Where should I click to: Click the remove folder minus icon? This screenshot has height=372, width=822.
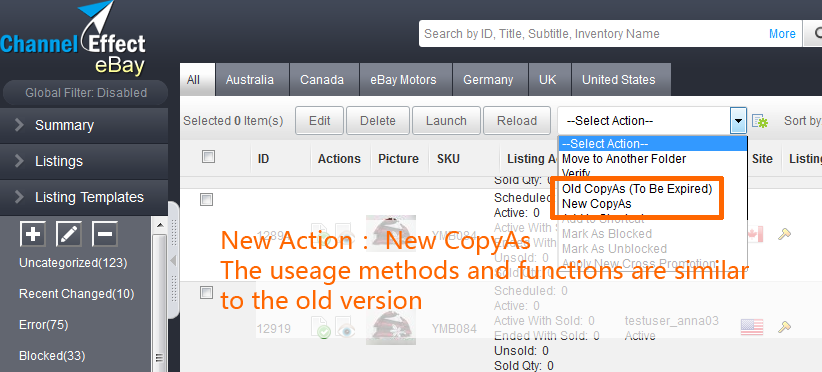click(x=105, y=234)
